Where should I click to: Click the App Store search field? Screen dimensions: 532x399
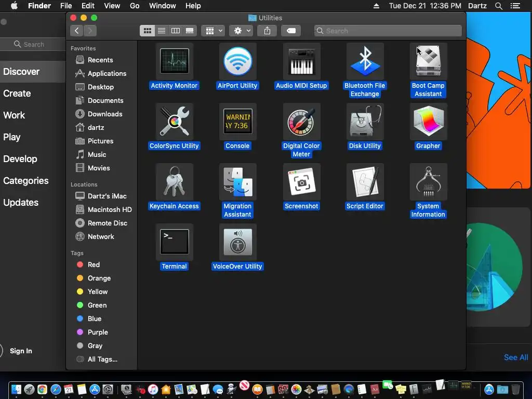click(x=34, y=45)
